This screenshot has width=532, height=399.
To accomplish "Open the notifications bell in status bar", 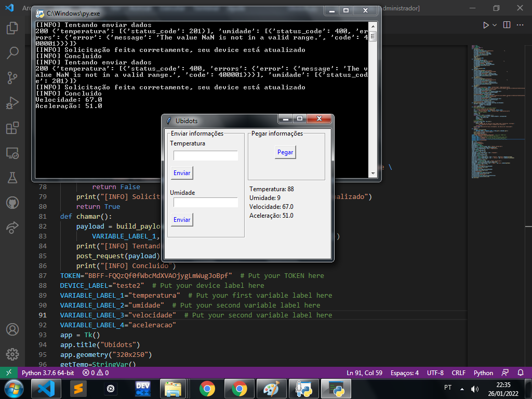I will pyautogui.click(x=521, y=373).
